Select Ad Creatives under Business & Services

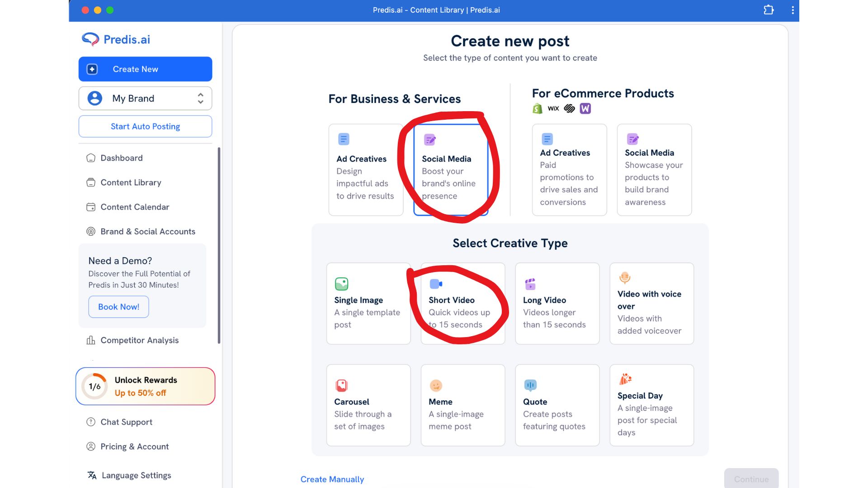point(365,170)
